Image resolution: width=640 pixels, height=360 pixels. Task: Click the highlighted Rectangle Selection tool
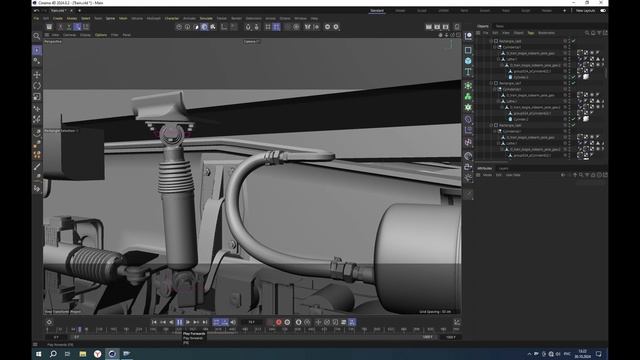[37, 50]
